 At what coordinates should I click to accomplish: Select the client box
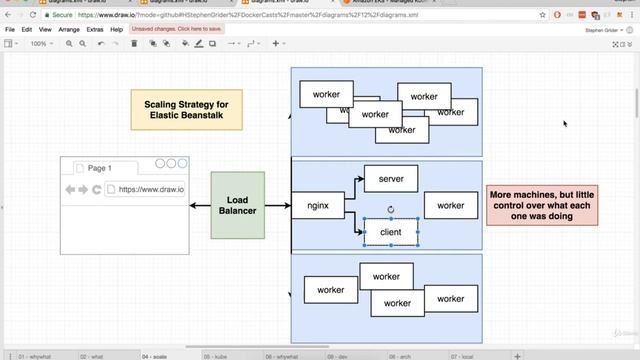click(x=391, y=232)
